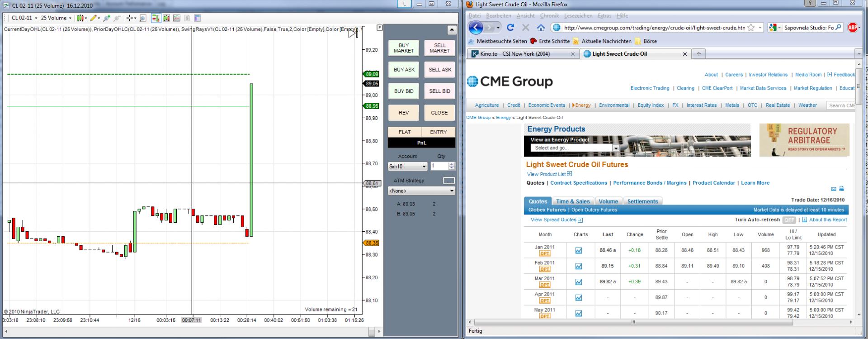Open the Select and go energy product dropdown

pyautogui.click(x=575, y=148)
